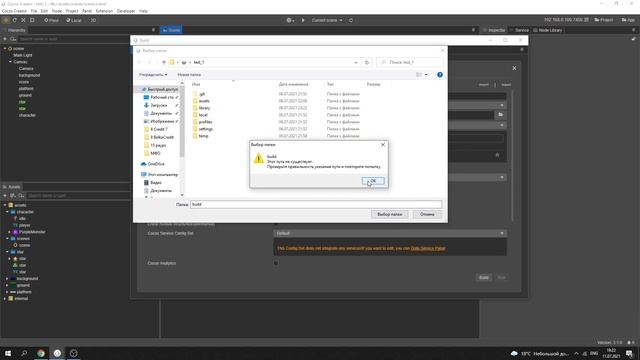Viewport: 640px width, 360px height.
Task: Switch to the Scene tab
Action: [171, 30]
